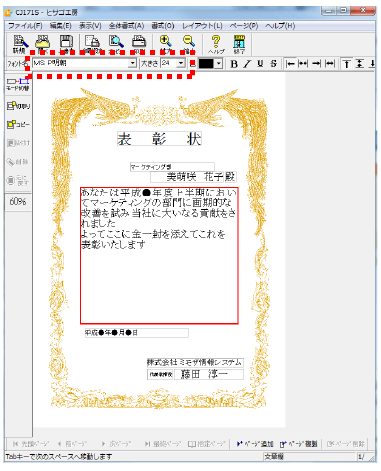381x471 pixels.
Task: Align text to the right
Action: point(316,64)
